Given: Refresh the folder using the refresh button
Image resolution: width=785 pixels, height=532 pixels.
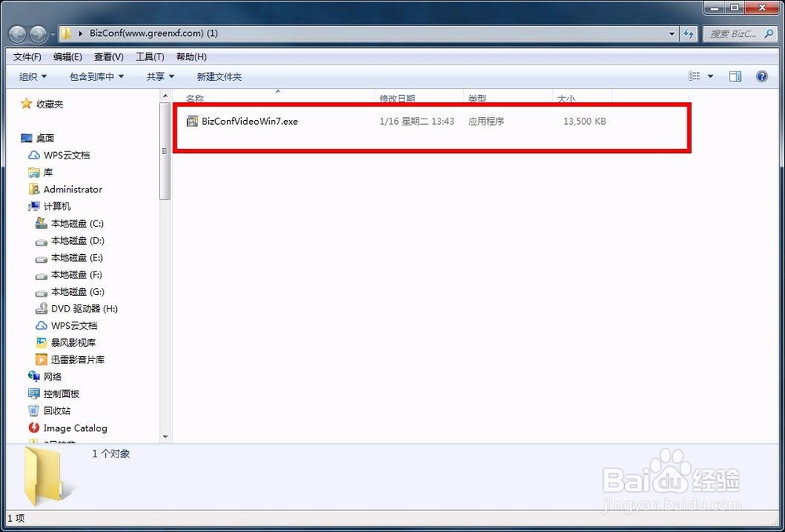Looking at the screenshot, I should tap(689, 34).
